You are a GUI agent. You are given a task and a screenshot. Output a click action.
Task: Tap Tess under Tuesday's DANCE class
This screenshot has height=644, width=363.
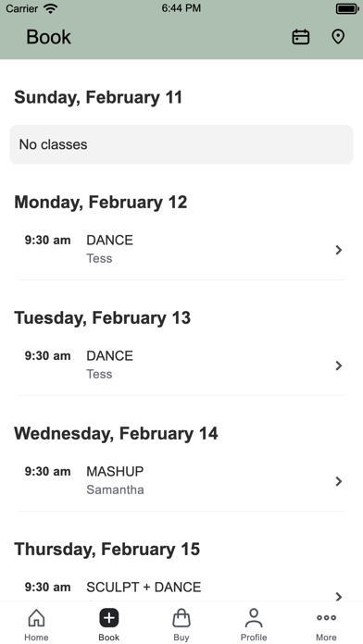[x=99, y=374]
